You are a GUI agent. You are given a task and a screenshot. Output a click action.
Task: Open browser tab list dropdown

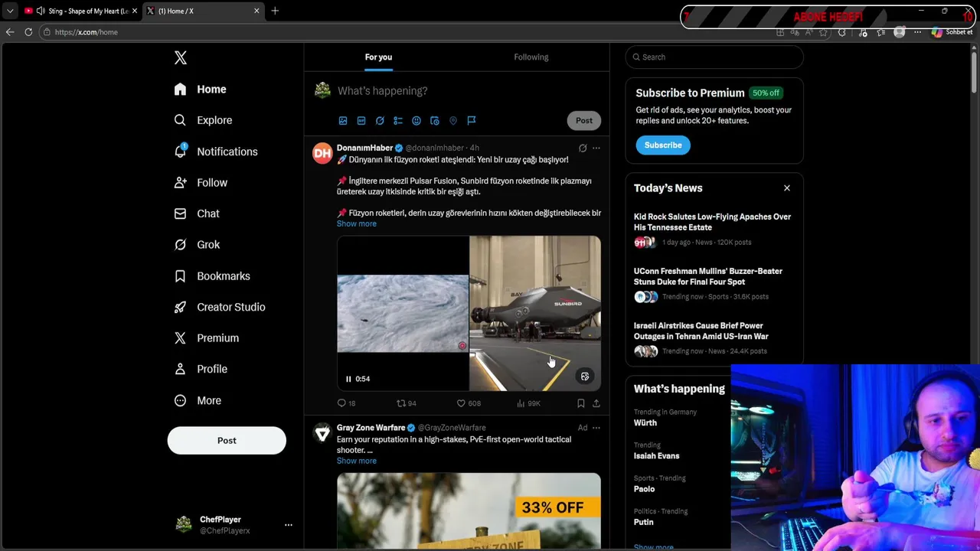(x=10, y=11)
